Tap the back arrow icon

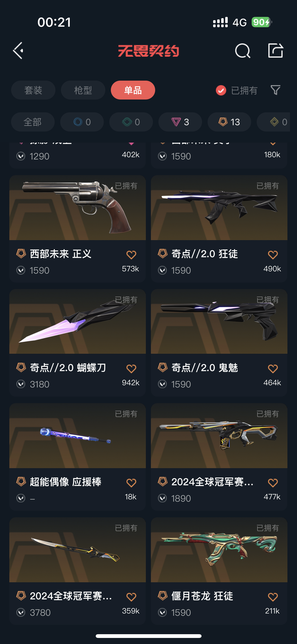[x=18, y=51]
